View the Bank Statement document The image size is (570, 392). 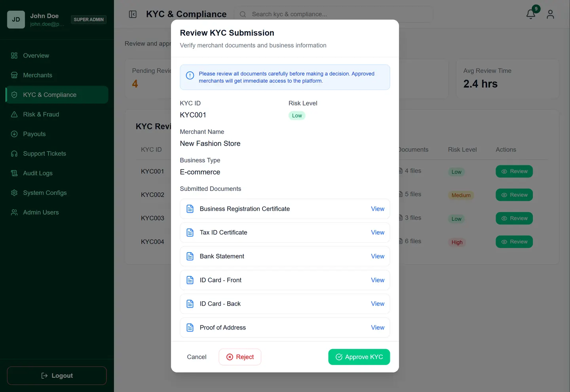(x=378, y=256)
